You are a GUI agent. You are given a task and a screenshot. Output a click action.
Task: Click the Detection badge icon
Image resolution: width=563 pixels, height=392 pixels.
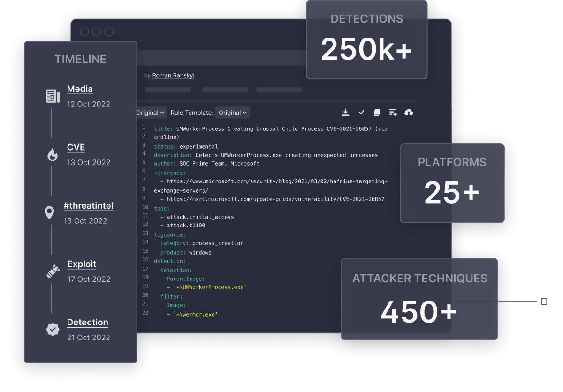click(53, 329)
